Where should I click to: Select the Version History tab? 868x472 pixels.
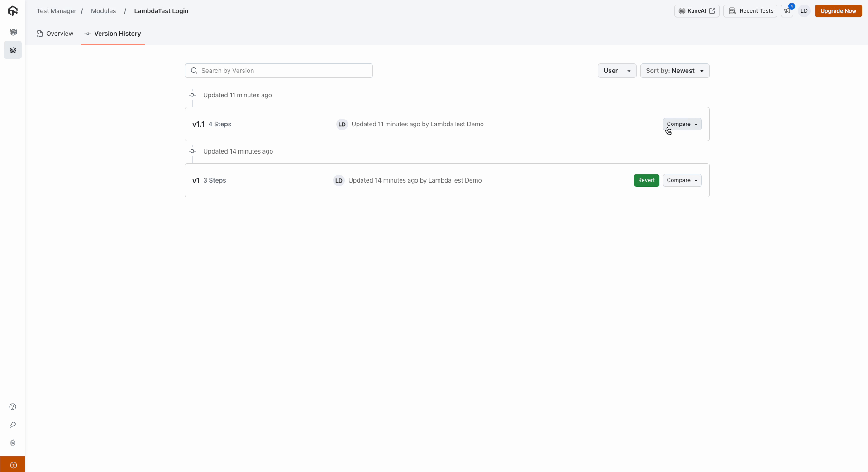pos(113,34)
